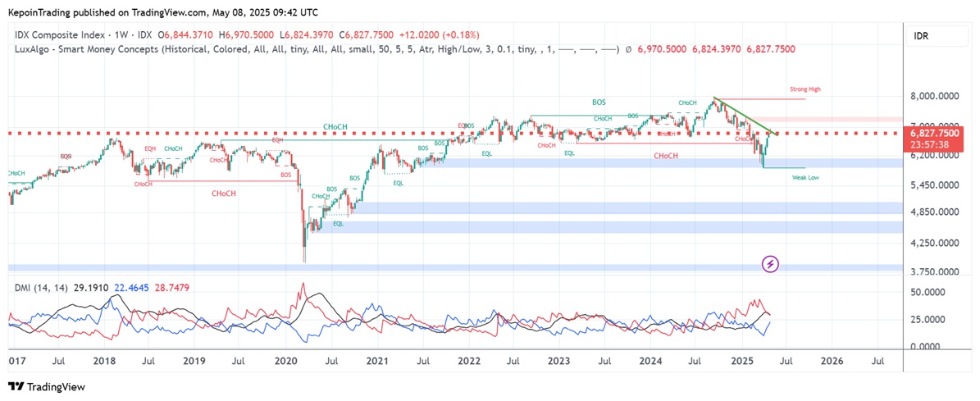Click the 2026 label on time axis

tap(832, 361)
